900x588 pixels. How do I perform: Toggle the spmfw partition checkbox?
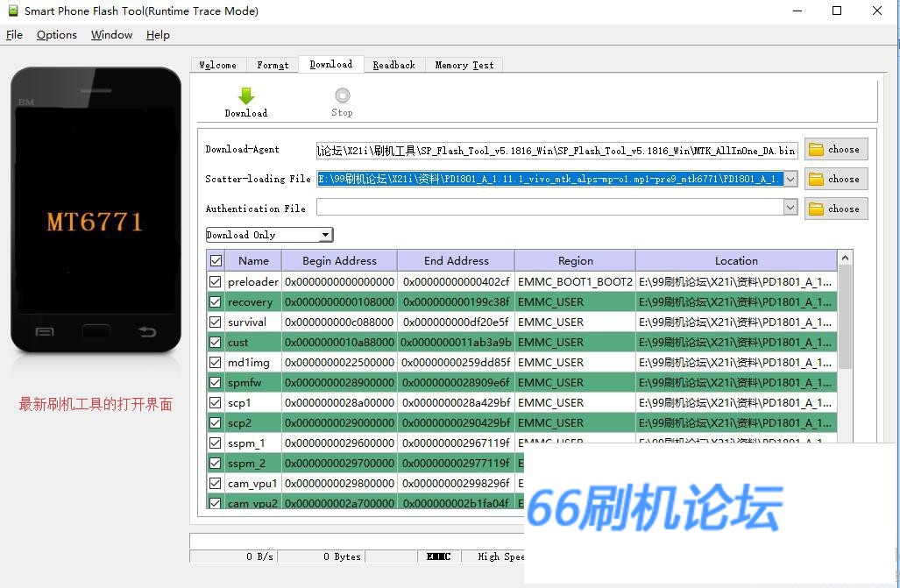pos(216,382)
